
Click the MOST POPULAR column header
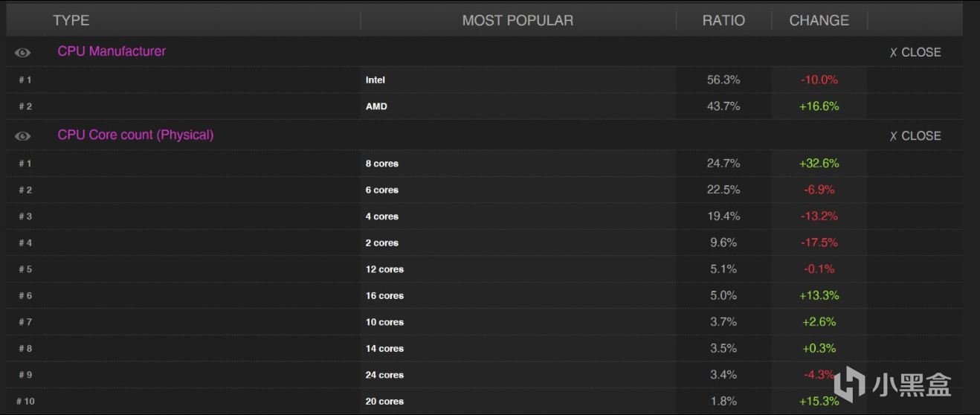[518, 21]
